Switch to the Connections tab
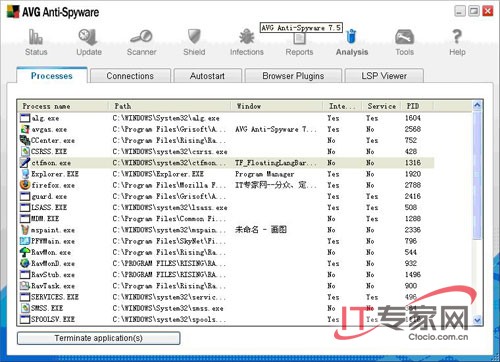Screen dimensions: 500x362 pos(130,76)
